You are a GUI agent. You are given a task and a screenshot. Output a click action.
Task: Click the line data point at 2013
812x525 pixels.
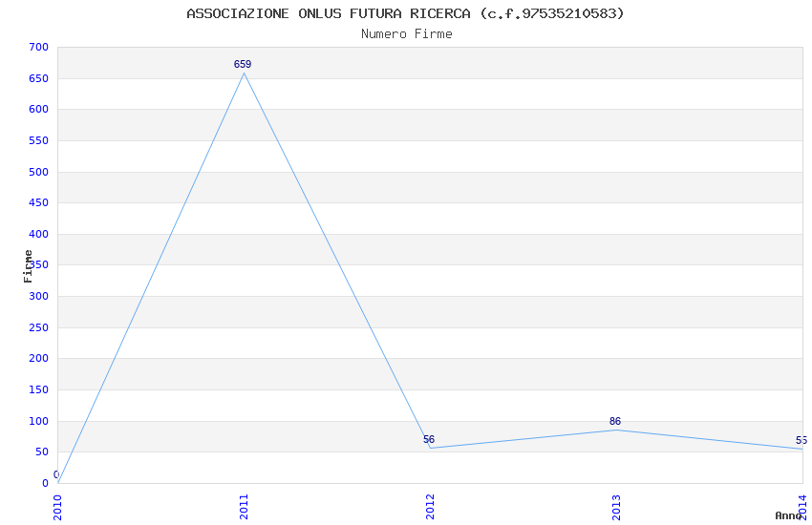click(616, 430)
